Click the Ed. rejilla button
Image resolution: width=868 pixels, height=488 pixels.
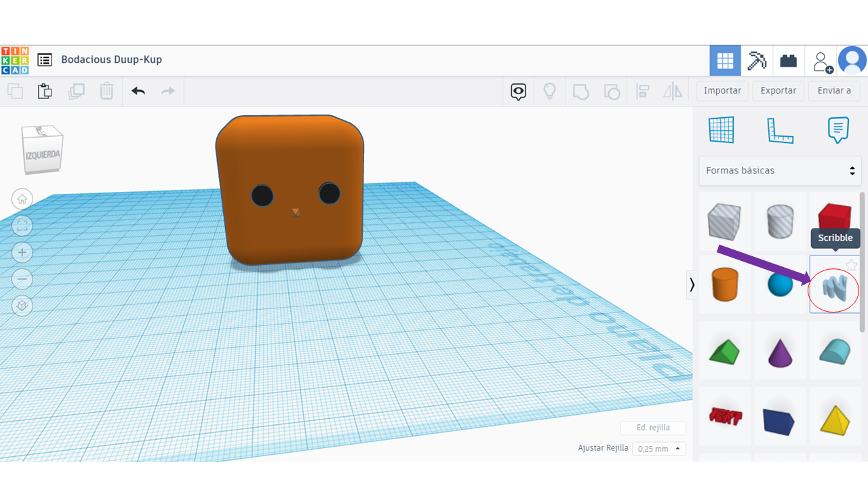tap(653, 428)
